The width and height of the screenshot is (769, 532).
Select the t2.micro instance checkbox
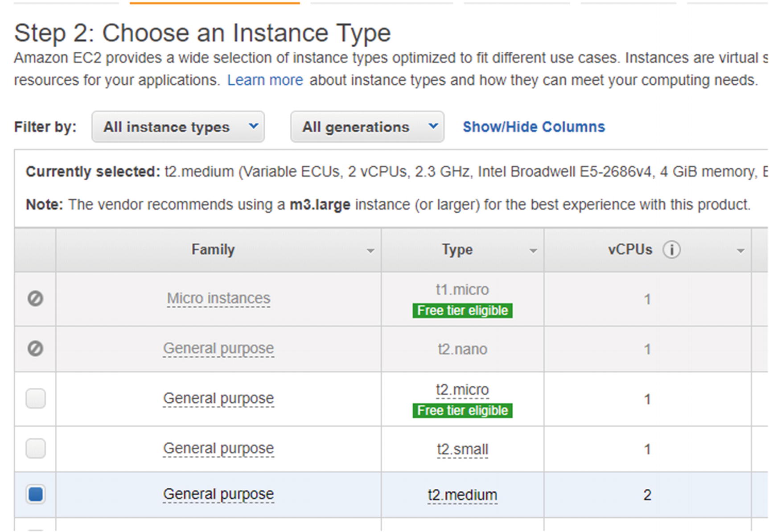(36, 398)
